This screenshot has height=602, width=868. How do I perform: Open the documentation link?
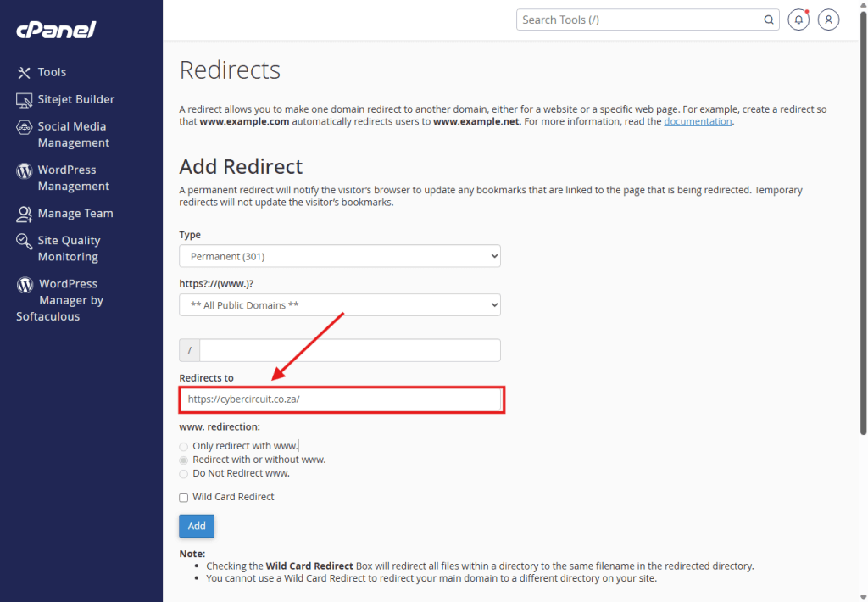tap(697, 121)
